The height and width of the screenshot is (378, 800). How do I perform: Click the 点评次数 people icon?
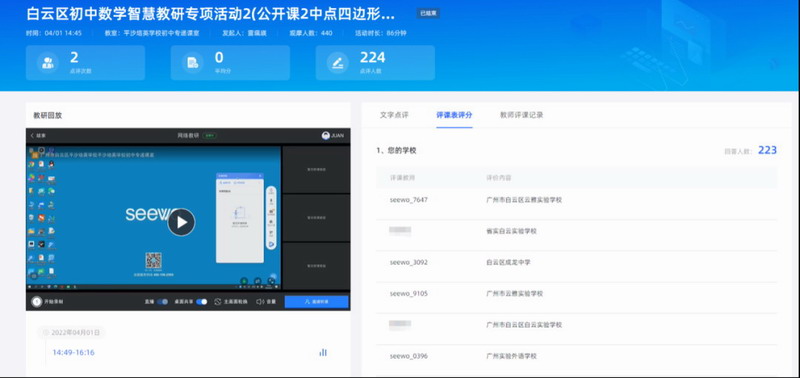48,63
